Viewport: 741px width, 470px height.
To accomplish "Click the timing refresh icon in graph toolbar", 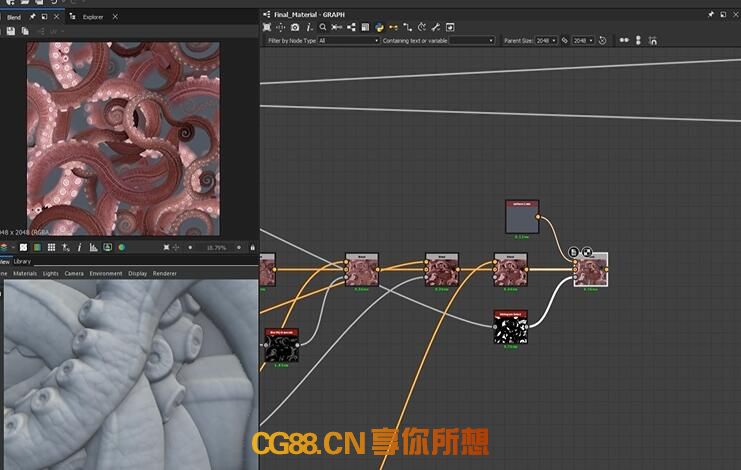I will (x=422, y=27).
